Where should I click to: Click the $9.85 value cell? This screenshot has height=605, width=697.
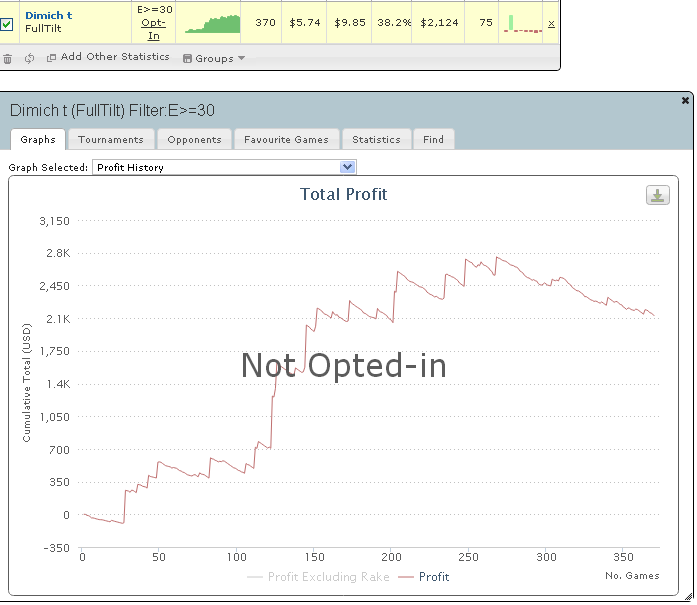[x=349, y=23]
